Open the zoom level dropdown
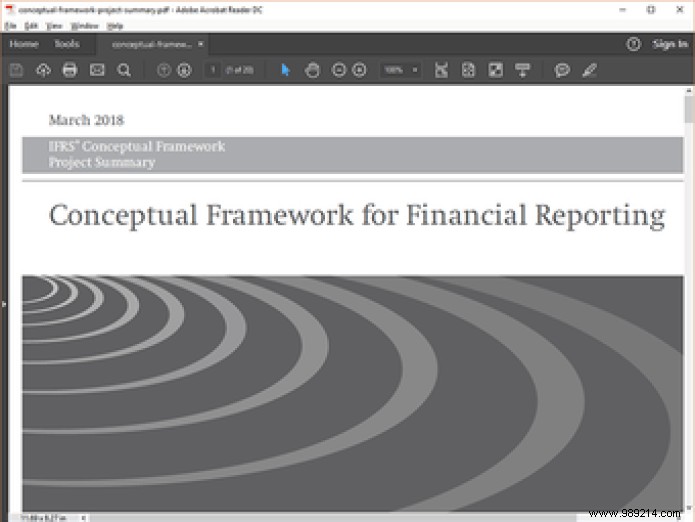Viewport: 695px width, 522px height. pos(414,70)
